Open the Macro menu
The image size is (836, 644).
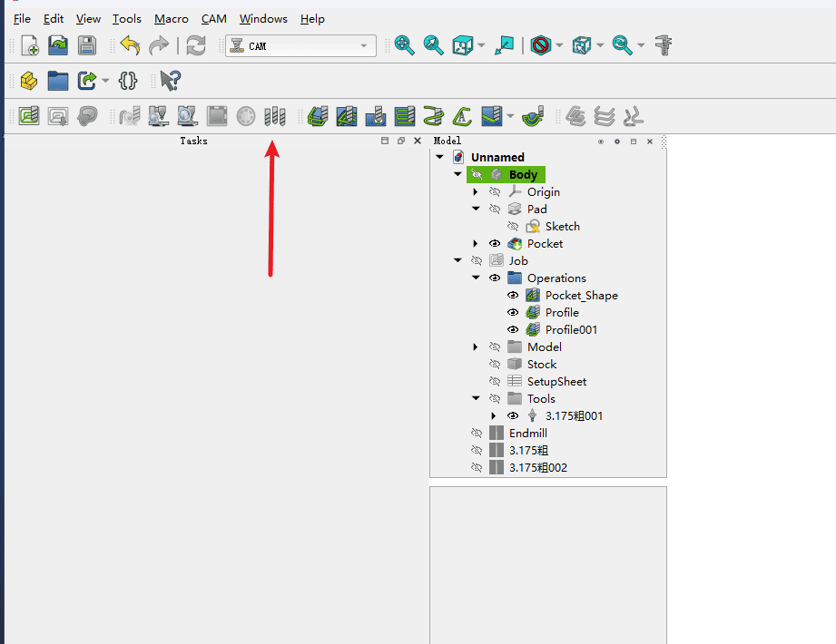click(x=171, y=19)
